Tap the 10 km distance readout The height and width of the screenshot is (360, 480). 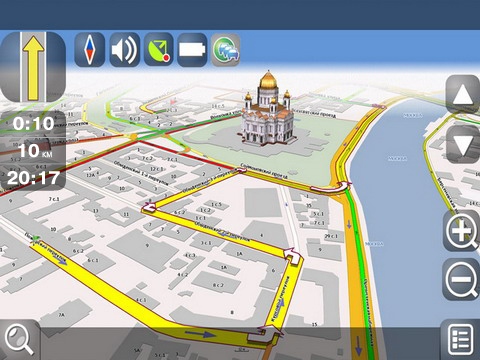(x=35, y=151)
